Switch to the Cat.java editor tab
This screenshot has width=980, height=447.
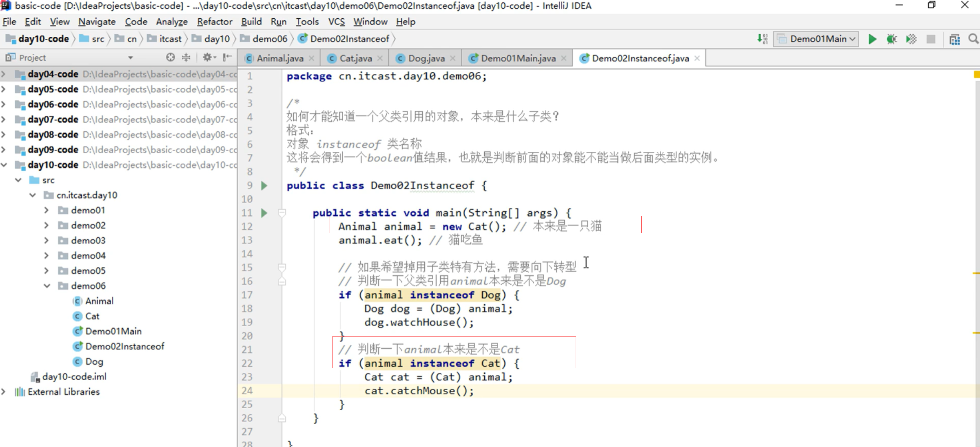(355, 58)
